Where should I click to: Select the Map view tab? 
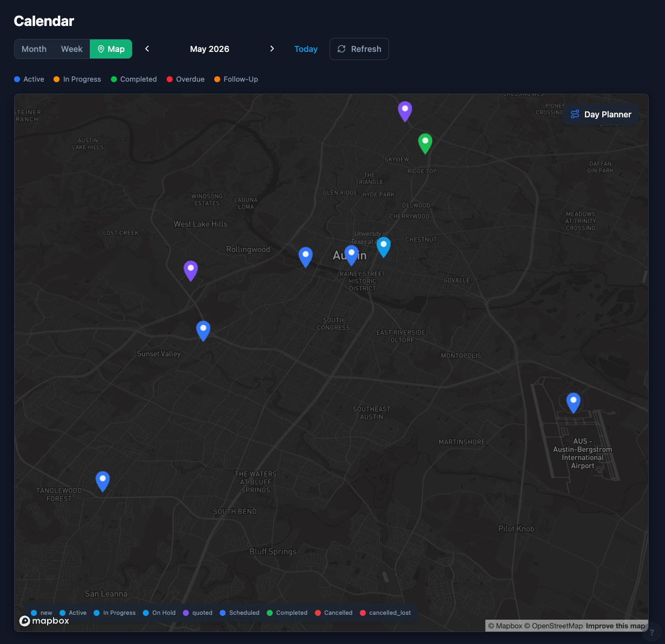[111, 49]
